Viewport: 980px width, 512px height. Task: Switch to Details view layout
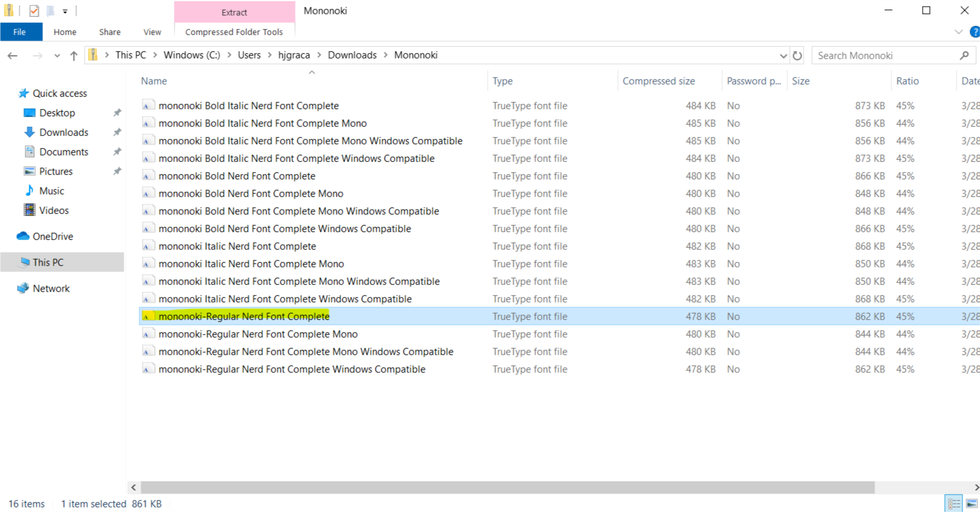pyautogui.click(x=954, y=504)
